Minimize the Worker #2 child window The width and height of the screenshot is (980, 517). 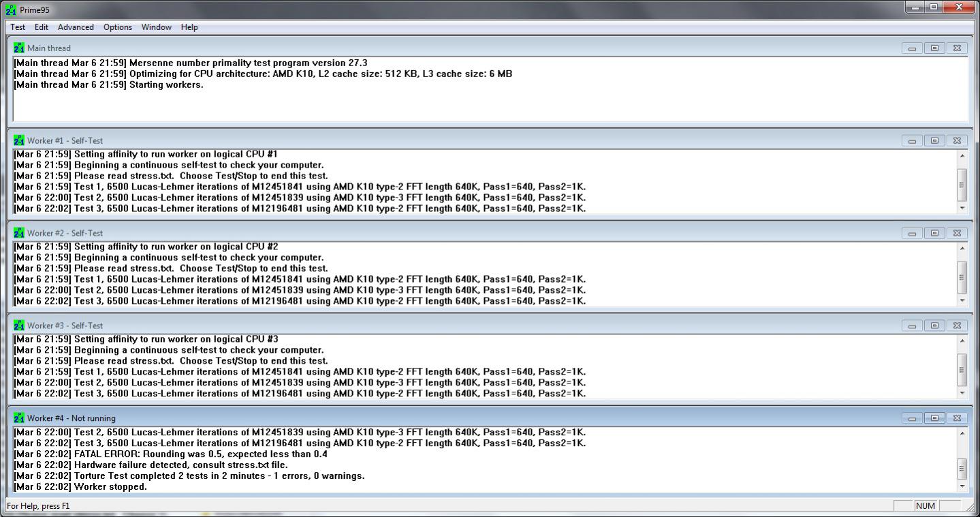pos(912,234)
